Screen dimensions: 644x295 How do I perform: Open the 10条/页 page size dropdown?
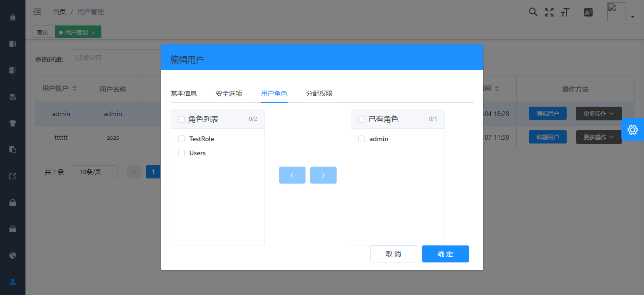click(94, 172)
